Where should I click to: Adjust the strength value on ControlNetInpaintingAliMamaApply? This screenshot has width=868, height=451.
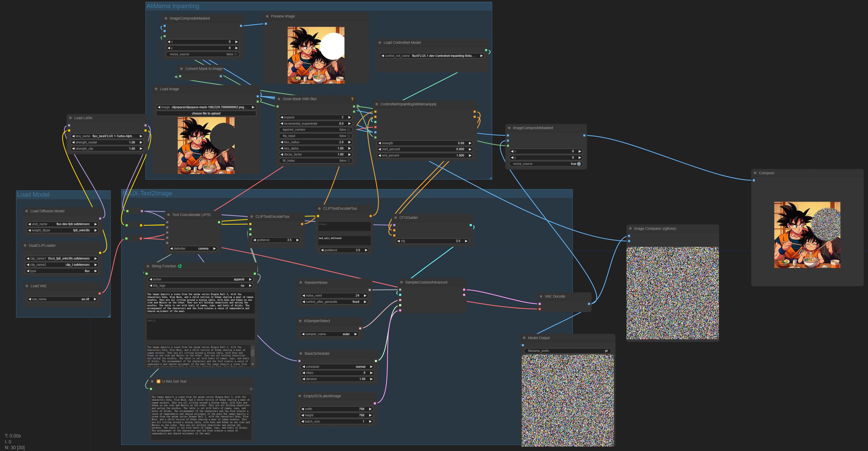tap(424, 143)
